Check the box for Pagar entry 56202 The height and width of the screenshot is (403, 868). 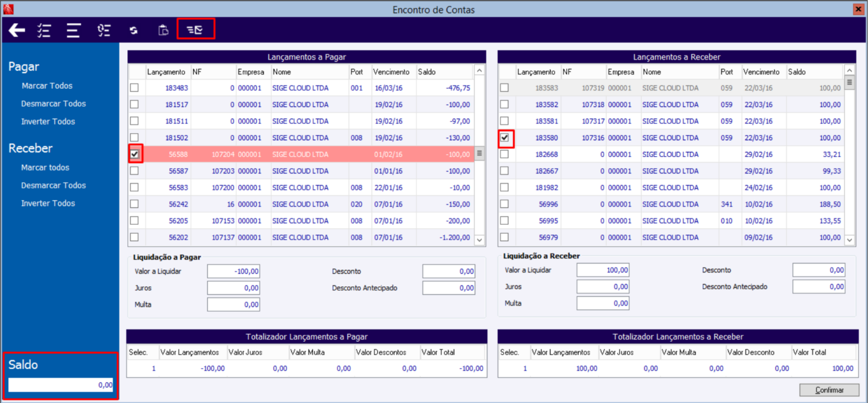coord(134,237)
